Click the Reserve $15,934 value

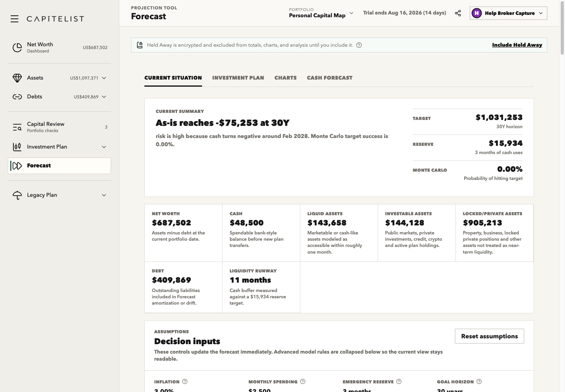[506, 143]
